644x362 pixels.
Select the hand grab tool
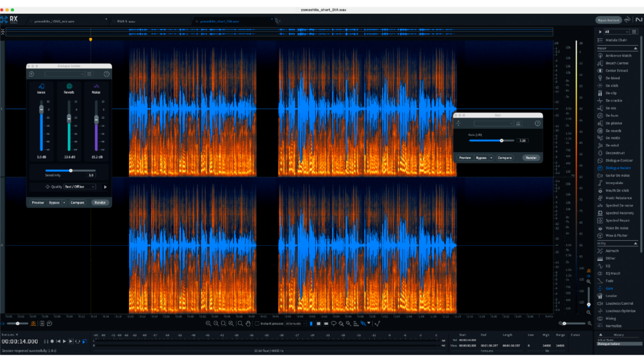click(248, 323)
